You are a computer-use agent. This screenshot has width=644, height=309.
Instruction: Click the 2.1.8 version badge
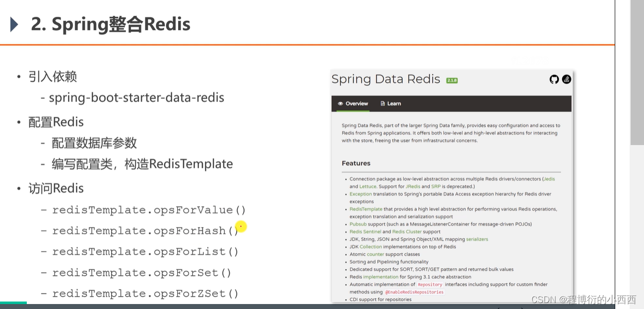(x=451, y=80)
